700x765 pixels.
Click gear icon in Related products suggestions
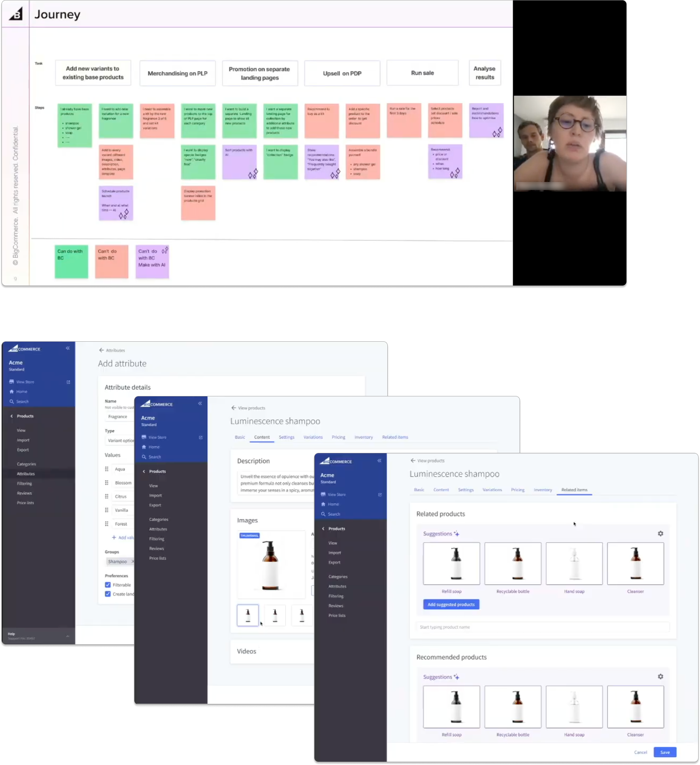[660, 533]
